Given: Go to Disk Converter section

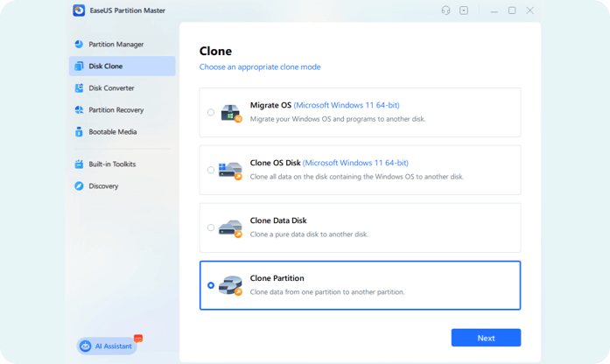Looking at the screenshot, I should (123, 87).
